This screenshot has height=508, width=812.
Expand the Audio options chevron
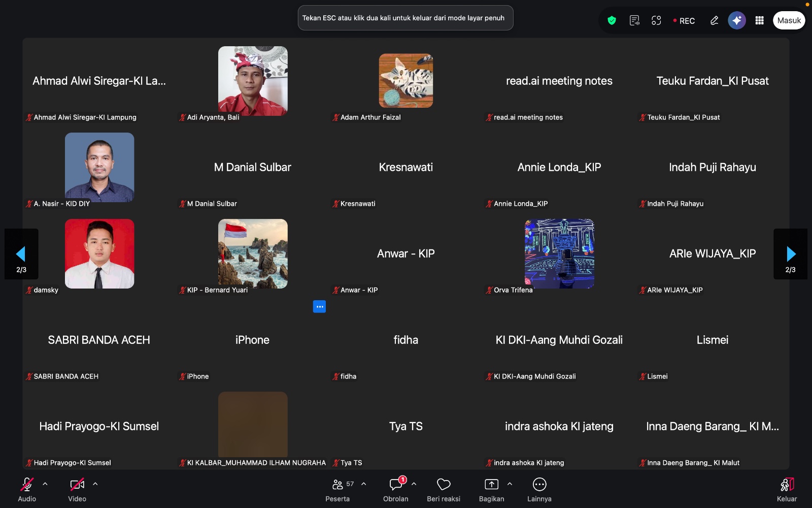click(45, 484)
